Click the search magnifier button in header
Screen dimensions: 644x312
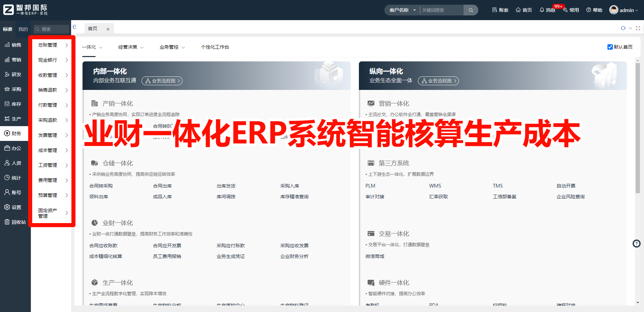(x=471, y=10)
